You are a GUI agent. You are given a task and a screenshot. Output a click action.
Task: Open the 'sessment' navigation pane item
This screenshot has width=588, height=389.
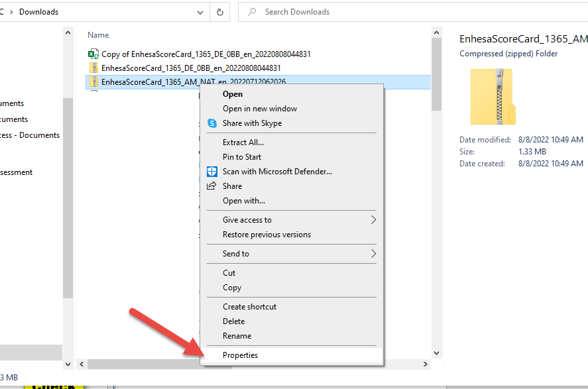pyautogui.click(x=17, y=172)
